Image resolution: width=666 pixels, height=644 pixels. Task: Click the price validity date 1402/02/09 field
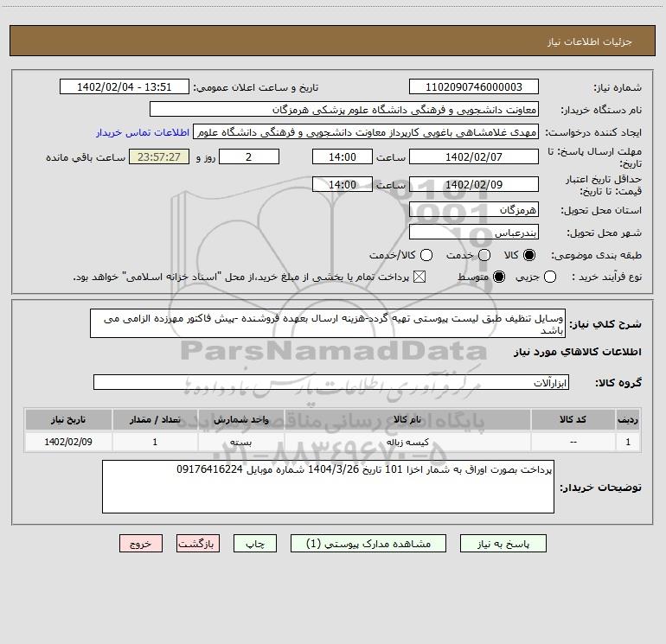pyautogui.click(x=474, y=184)
